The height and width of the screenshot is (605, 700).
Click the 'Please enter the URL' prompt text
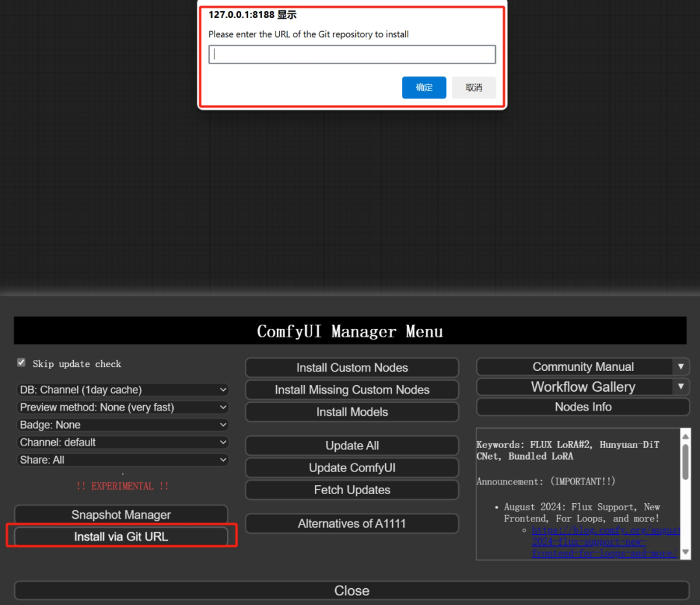(309, 34)
